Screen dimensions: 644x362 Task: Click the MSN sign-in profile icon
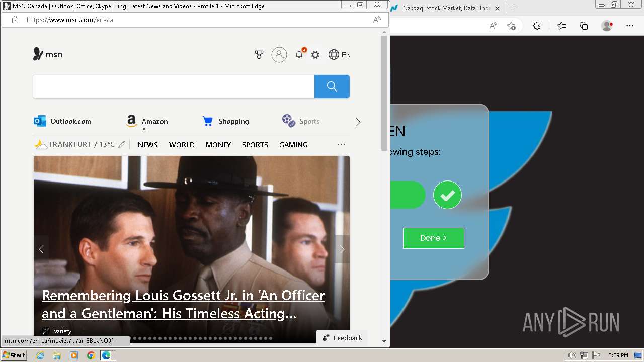point(279,55)
